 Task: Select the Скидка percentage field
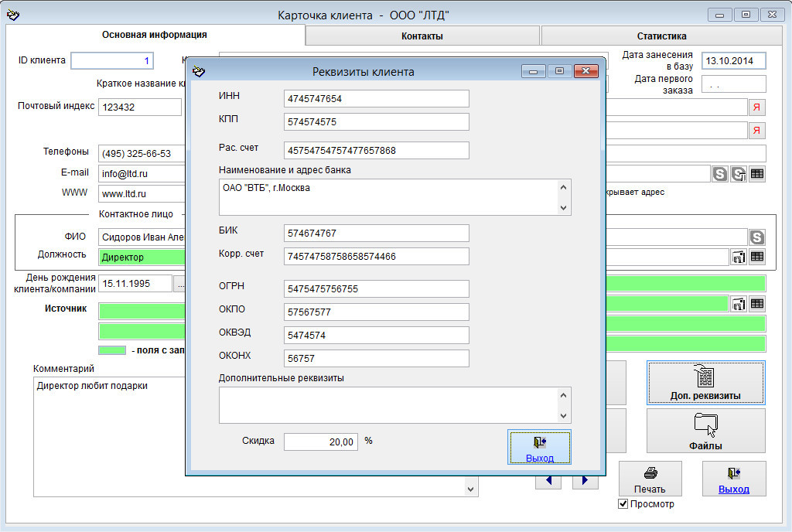322,442
